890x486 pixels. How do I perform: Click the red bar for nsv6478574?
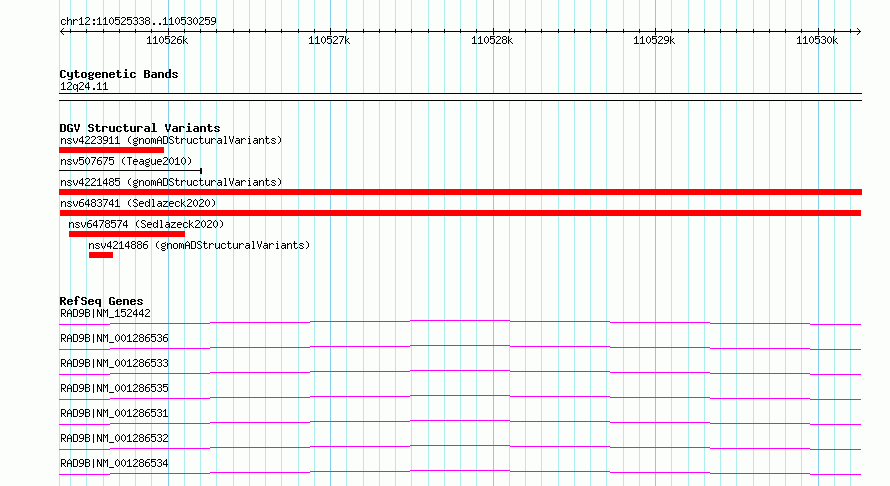pos(127,234)
